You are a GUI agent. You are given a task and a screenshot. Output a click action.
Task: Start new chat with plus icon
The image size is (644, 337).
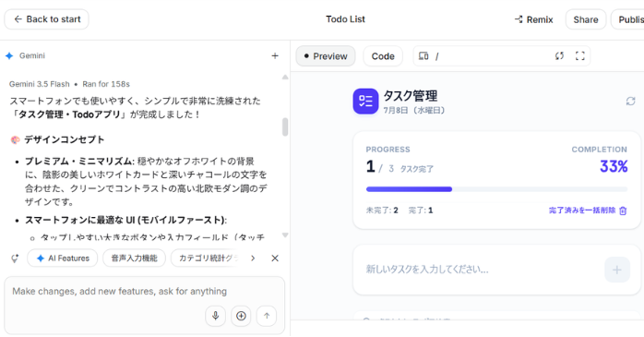point(275,56)
